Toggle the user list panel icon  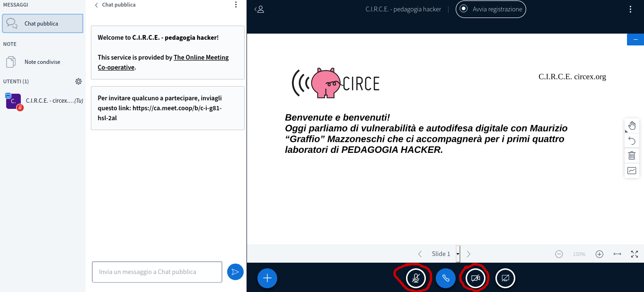pyautogui.click(x=259, y=9)
